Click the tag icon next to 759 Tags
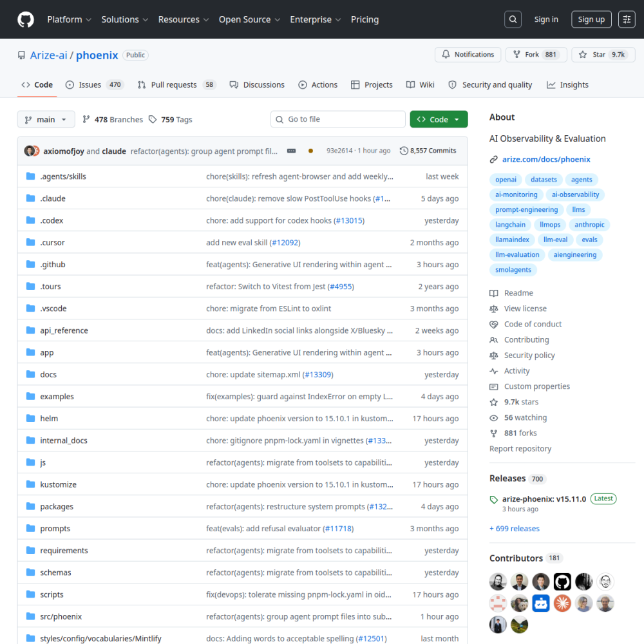This screenshot has height=644, width=644. 153,119
